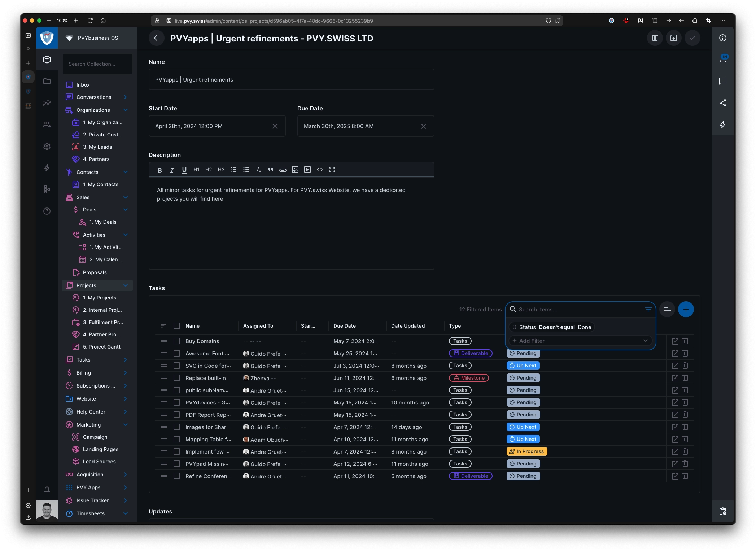Collapse the Sales sidebar section

pyautogui.click(x=126, y=197)
